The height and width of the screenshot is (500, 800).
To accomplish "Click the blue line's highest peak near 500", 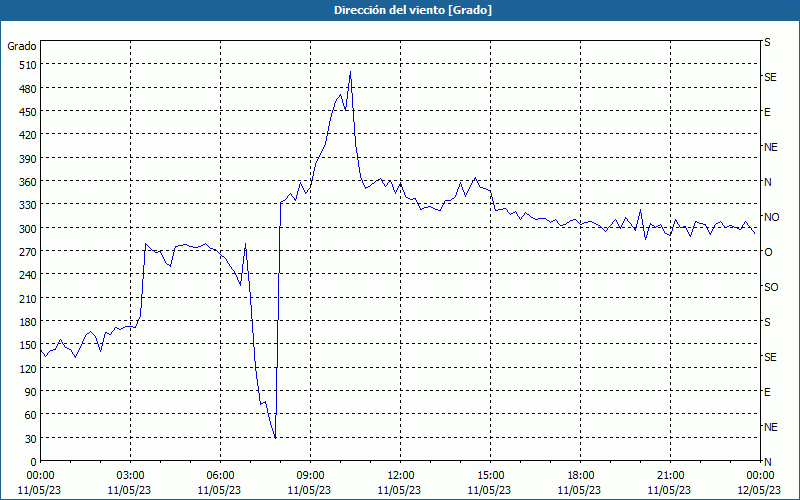I will (x=351, y=72).
